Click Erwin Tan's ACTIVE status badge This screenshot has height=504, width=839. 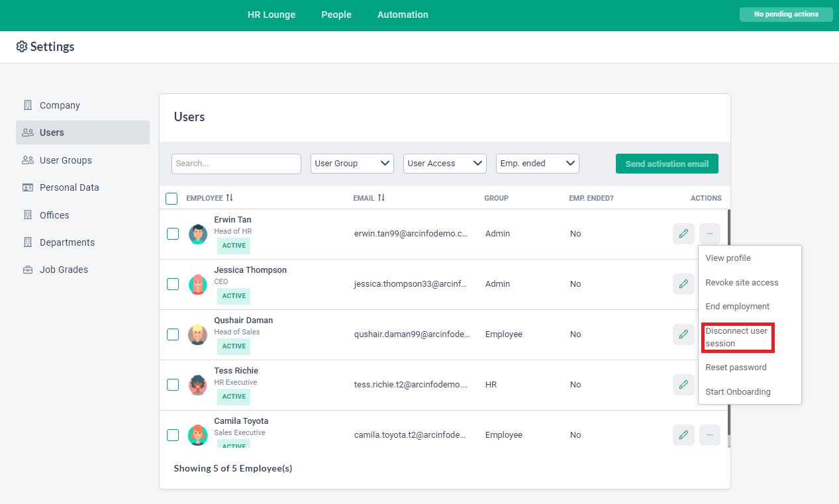click(234, 246)
